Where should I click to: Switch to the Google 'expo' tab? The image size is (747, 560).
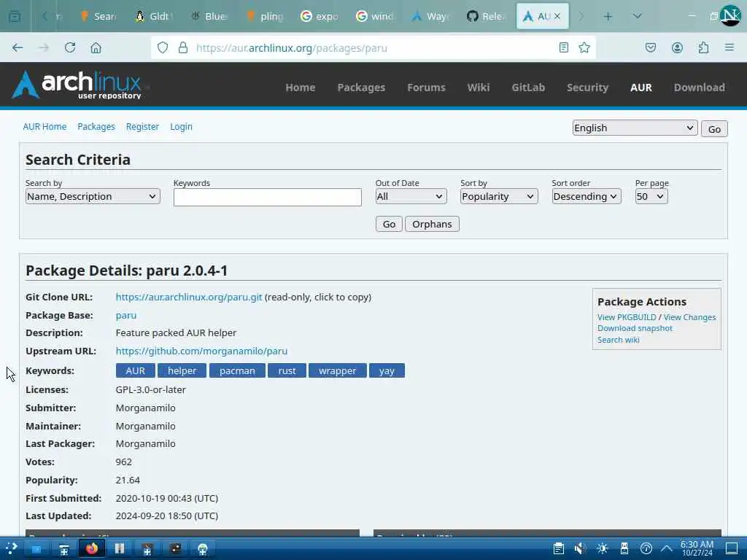click(320, 16)
